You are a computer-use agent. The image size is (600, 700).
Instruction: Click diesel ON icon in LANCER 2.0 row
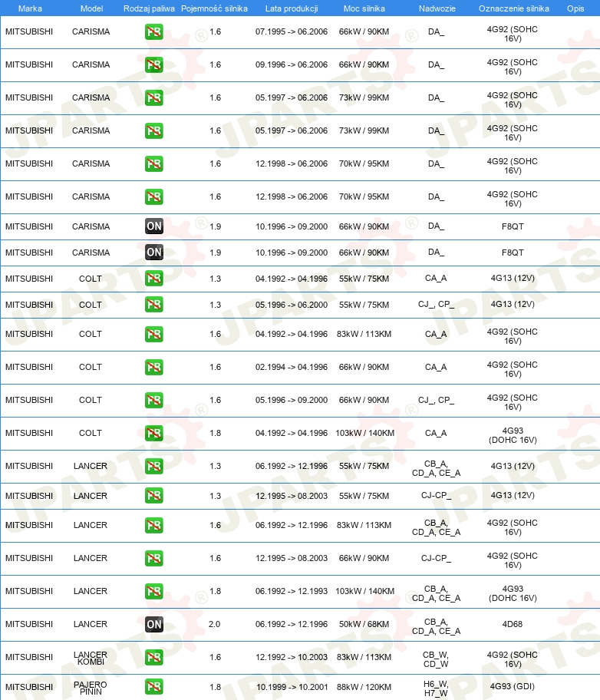click(x=154, y=624)
